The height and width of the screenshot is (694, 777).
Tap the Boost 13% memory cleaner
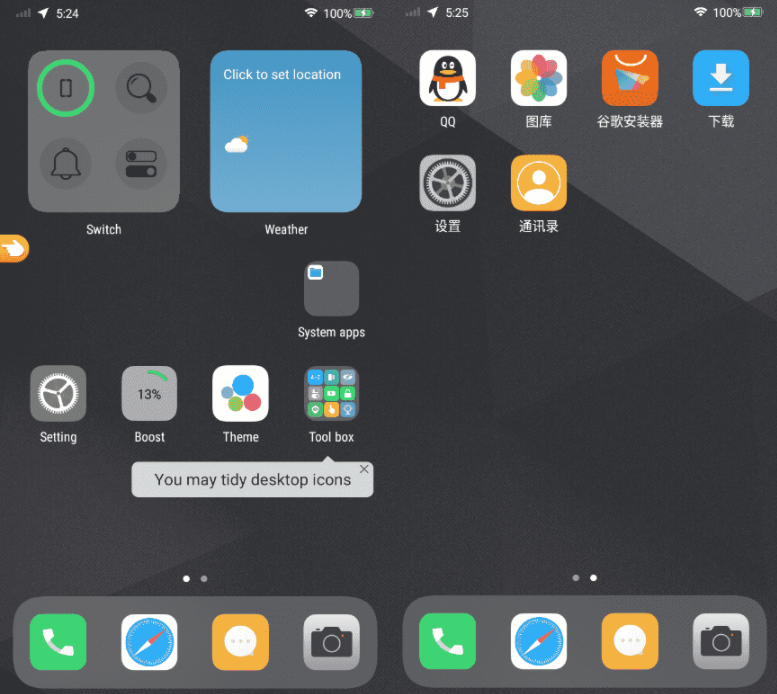click(149, 393)
